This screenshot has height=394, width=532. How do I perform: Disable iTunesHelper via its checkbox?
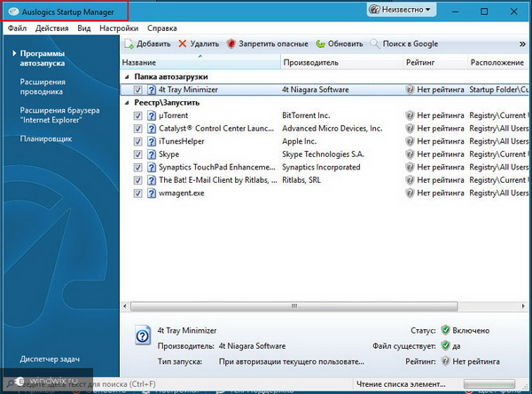137,141
